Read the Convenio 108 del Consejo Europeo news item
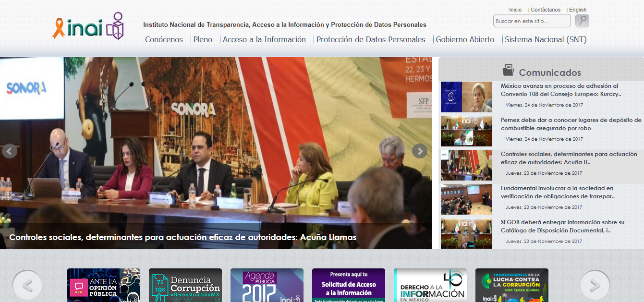 pyautogui.click(x=561, y=90)
